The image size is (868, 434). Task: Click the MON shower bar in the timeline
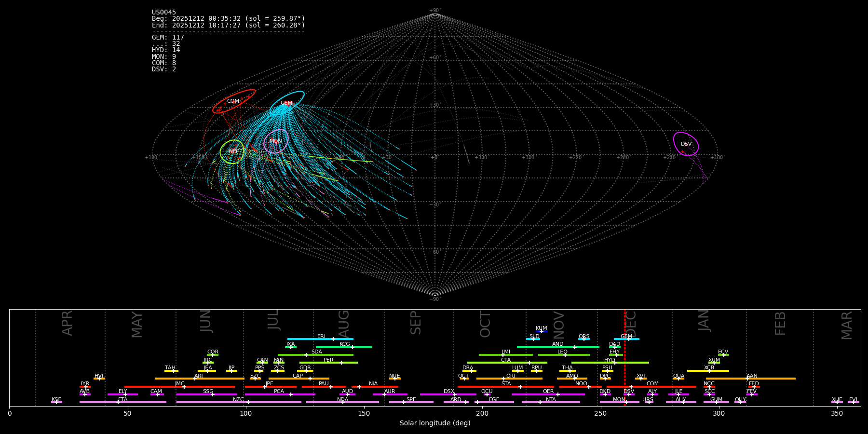coord(620,402)
